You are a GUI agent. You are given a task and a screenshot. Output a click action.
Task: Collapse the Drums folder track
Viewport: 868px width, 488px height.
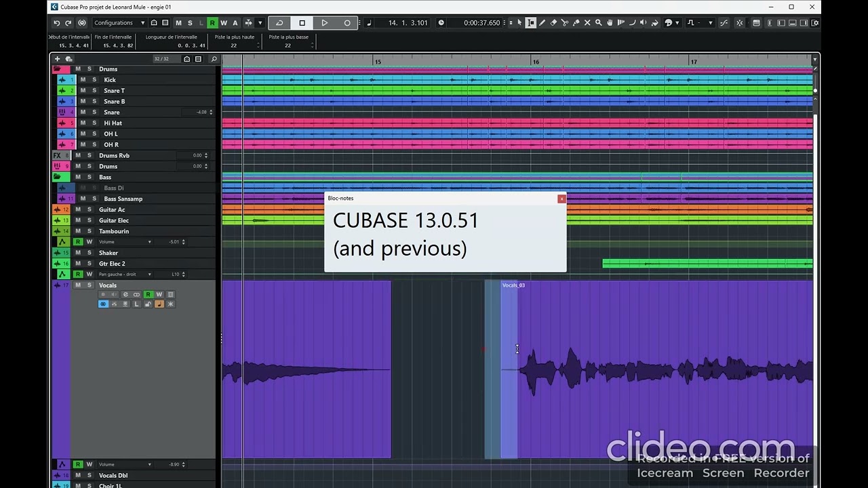tap(58, 69)
